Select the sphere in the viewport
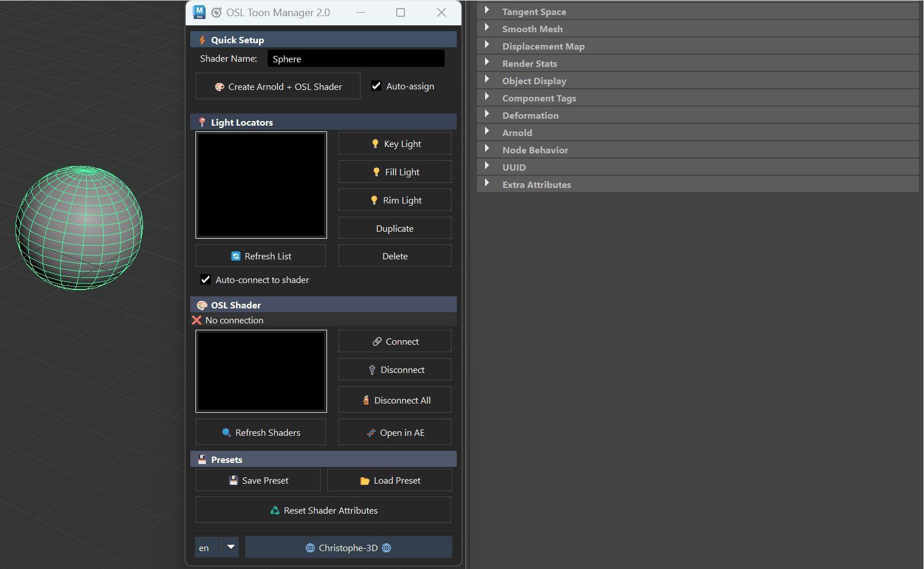This screenshot has width=924, height=569. point(80,228)
